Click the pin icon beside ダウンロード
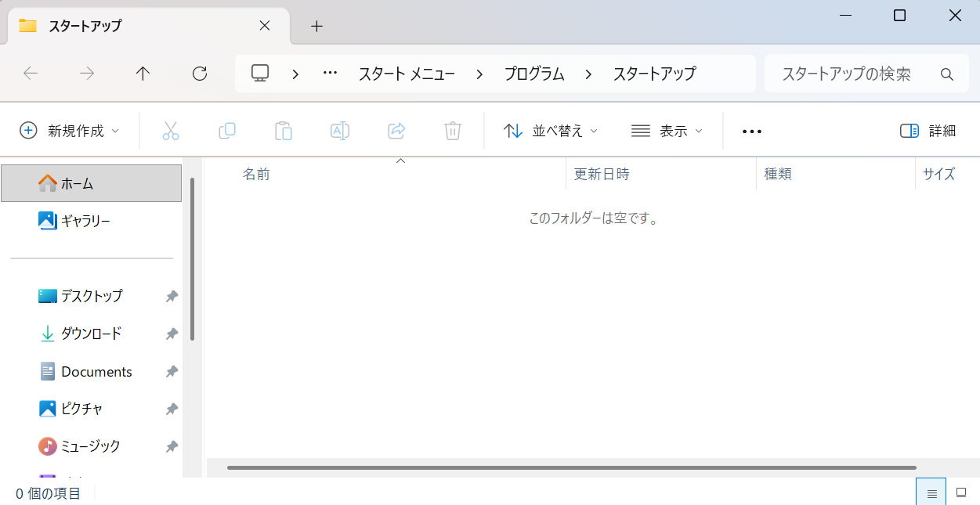Viewport: 980px width, 505px height. tap(172, 334)
